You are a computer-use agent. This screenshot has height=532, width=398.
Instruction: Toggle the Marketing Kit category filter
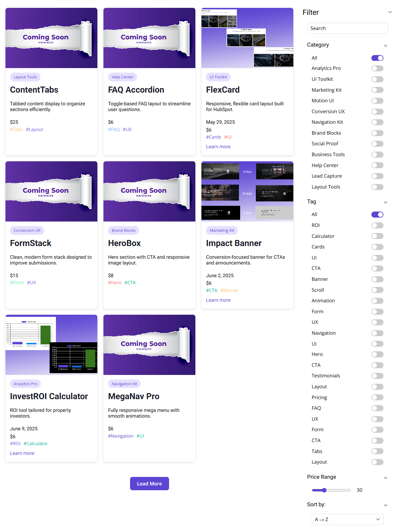377,90
